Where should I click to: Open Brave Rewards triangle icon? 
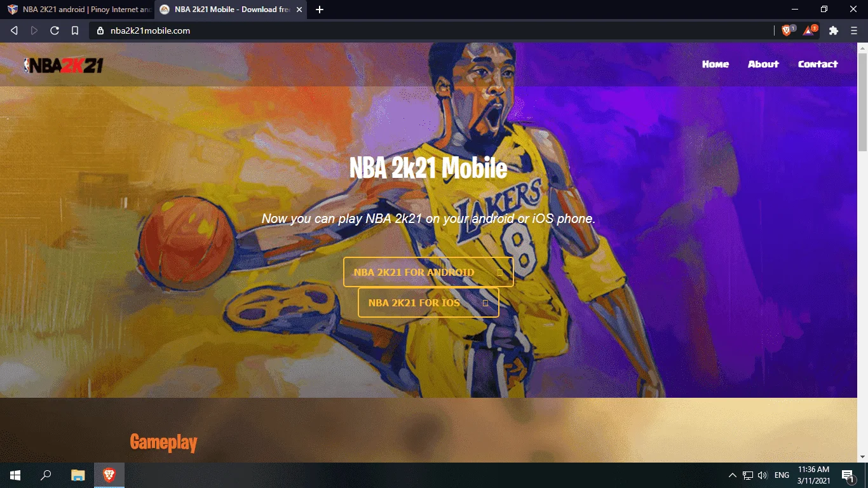[810, 30]
